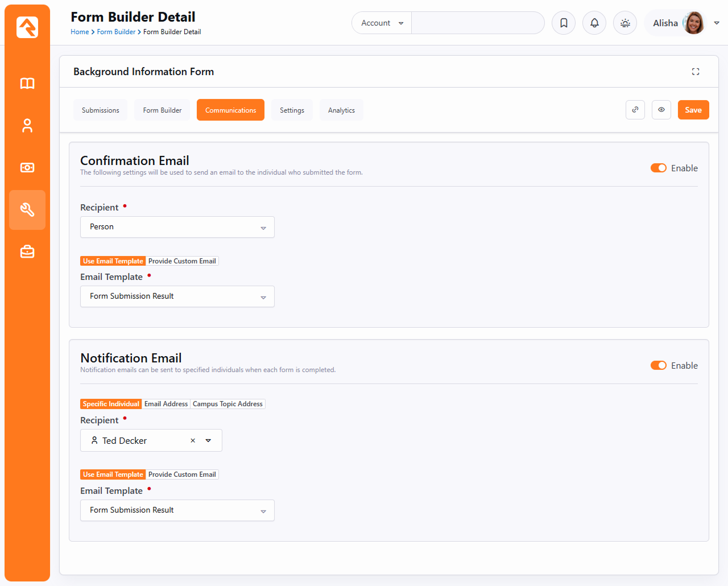The width and height of the screenshot is (728, 586).
Task: Open the notifications bell icon
Action: click(x=594, y=23)
